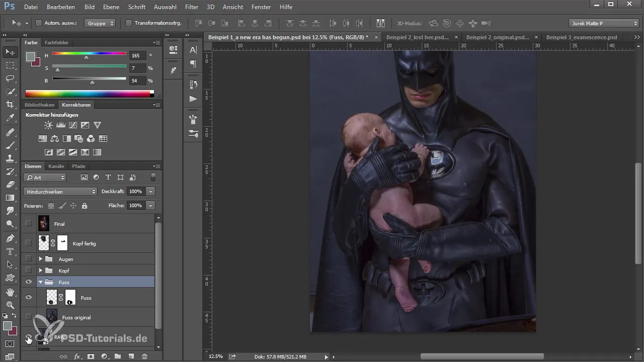The image size is (644, 362).
Task: Switch to Bibliotheken tab
Action: click(39, 105)
